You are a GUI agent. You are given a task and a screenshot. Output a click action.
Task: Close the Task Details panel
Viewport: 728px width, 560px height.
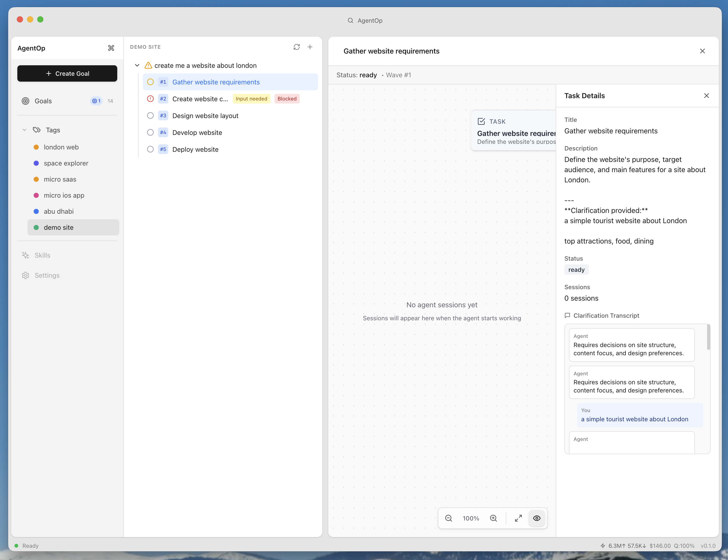tap(706, 96)
